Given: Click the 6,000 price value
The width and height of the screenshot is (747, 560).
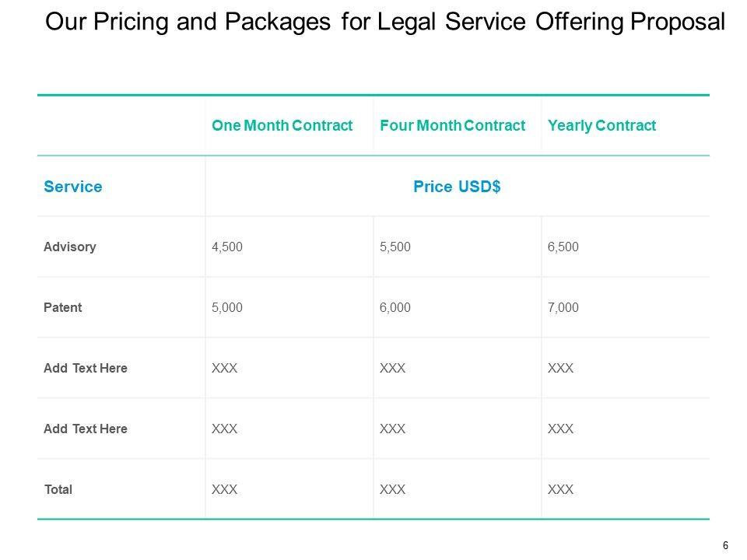Looking at the screenshot, I should (x=395, y=307).
